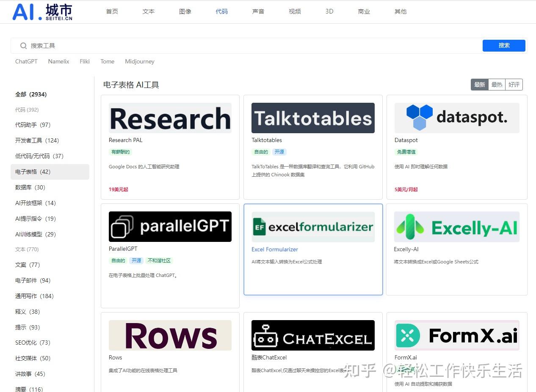The width and height of the screenshot is (536, 392).
Task: Click the FormX.ai logo image
Action: pos(457,335)
